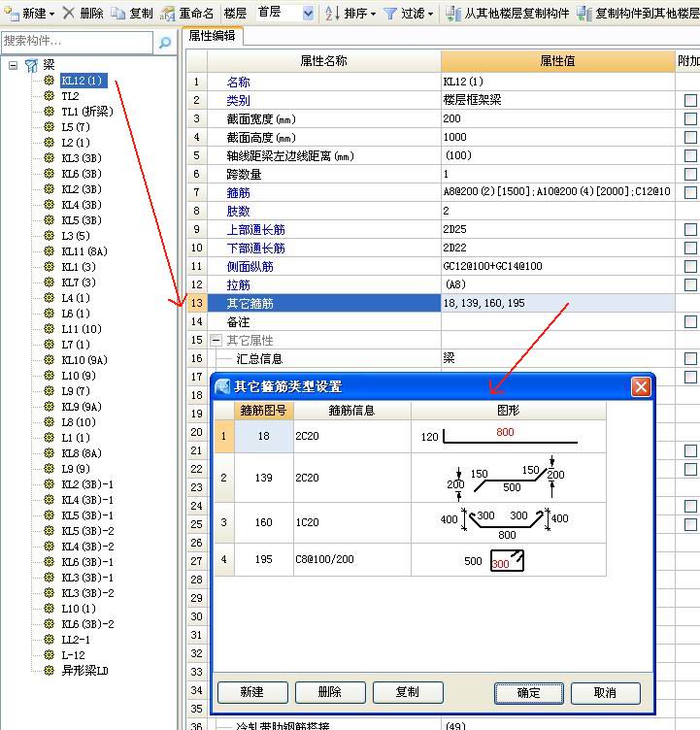Toggle 附加 checkbox for 上部通长筋 row
The image size is (700, 730).
690,229
